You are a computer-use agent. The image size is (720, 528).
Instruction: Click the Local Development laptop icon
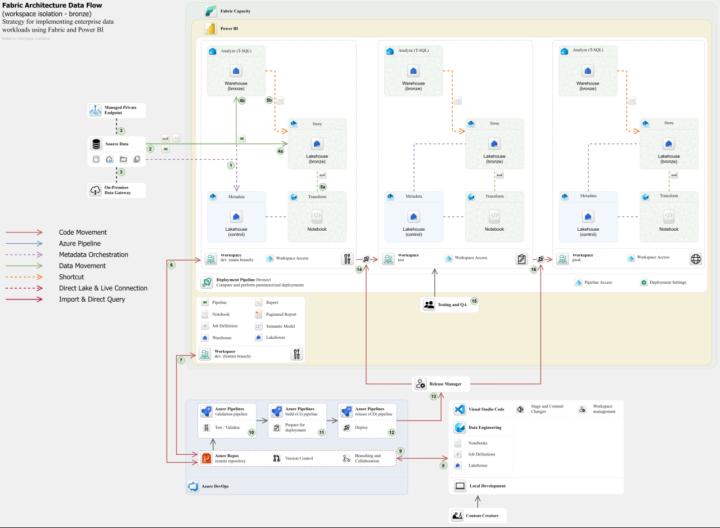click(459, 487)
